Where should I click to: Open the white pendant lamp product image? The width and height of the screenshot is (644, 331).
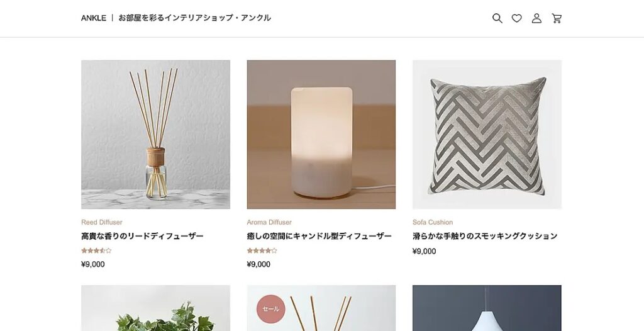(x=487, y=308)
